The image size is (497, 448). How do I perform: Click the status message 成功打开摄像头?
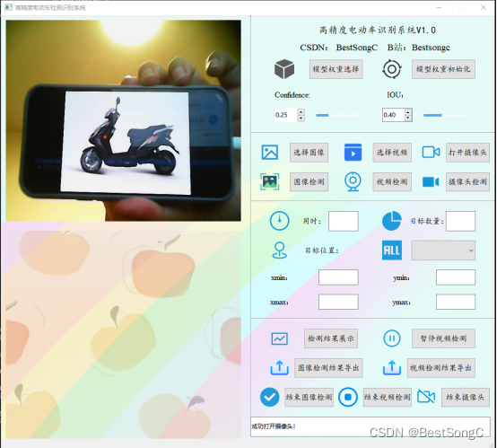tap(274, 426)
